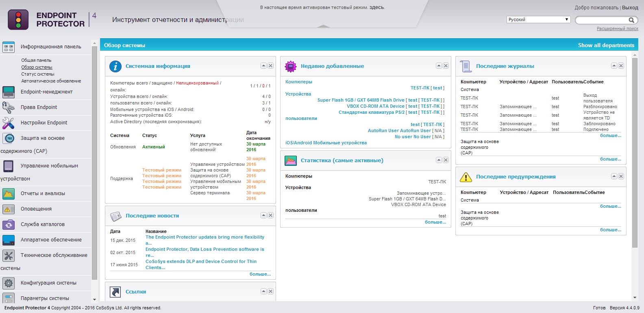This screenshot has width=644, height=313.
Task: Close the Системная информация widget
Action: (x=271, y=66)
